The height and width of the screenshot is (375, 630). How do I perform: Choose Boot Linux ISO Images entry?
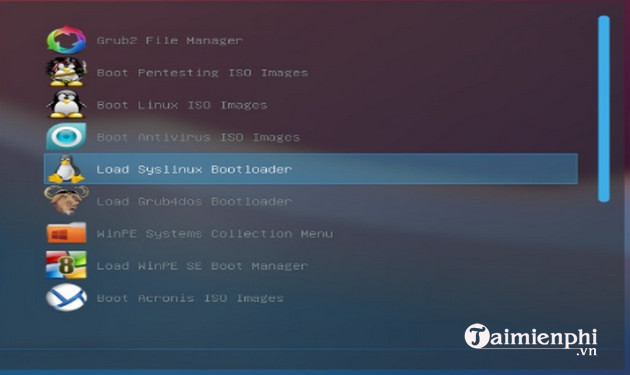pos(182,105)
